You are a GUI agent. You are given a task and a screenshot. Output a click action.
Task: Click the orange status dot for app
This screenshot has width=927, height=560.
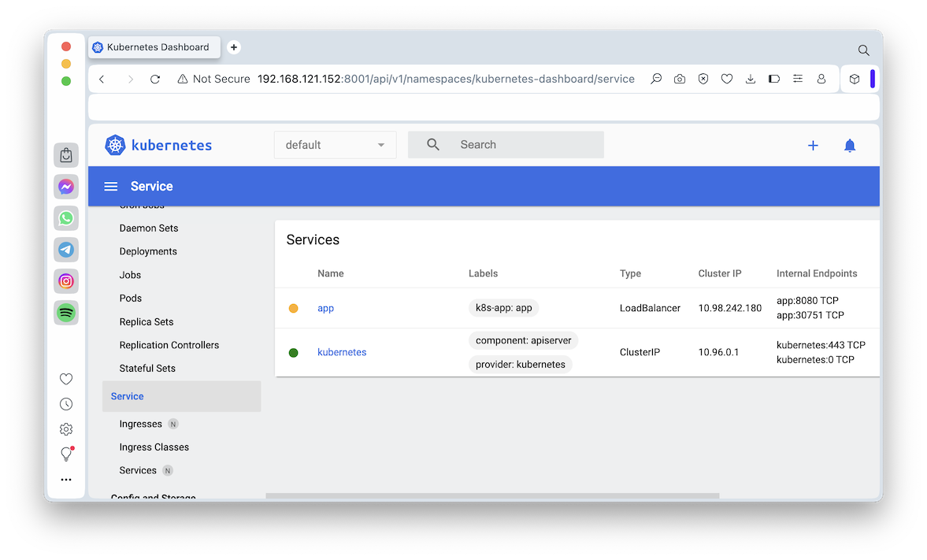point(293,308)
